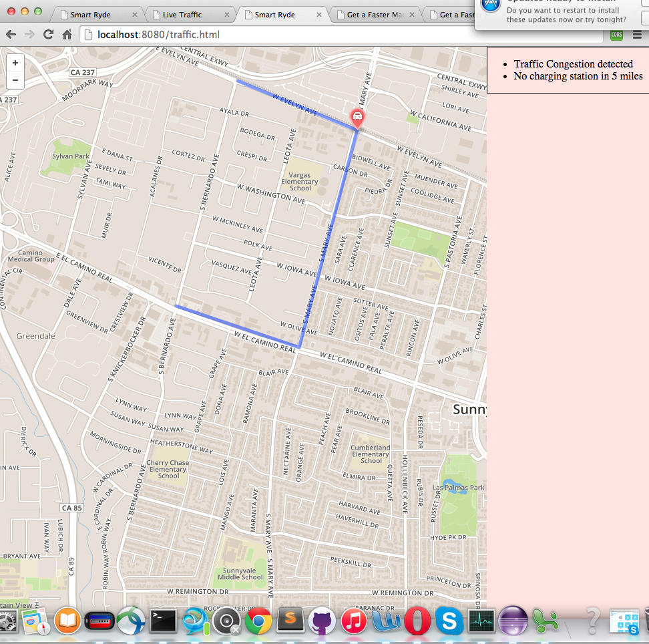The height and width of the screenshot is (644, 649).
Task: Click W Washington Ave street label
Action: click(x=271, y=194)
